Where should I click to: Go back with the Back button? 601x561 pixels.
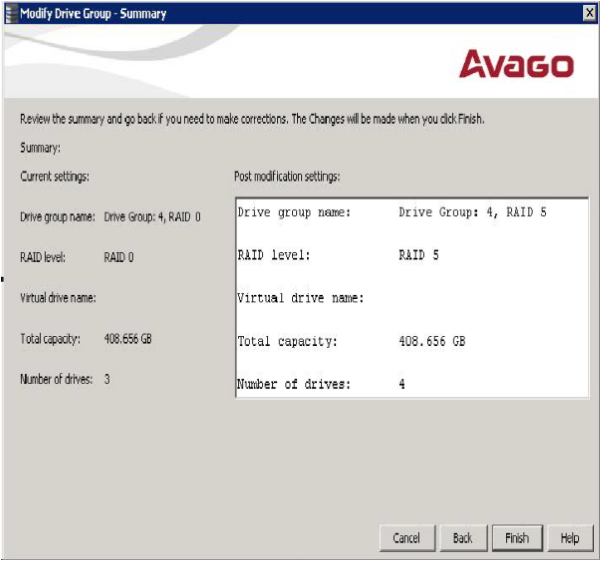click(462, 538)
